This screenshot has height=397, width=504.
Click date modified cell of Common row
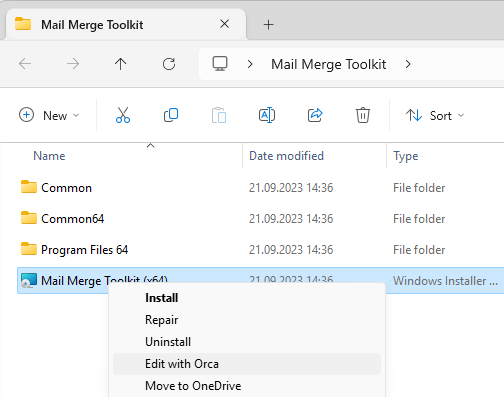click(291, 188)
